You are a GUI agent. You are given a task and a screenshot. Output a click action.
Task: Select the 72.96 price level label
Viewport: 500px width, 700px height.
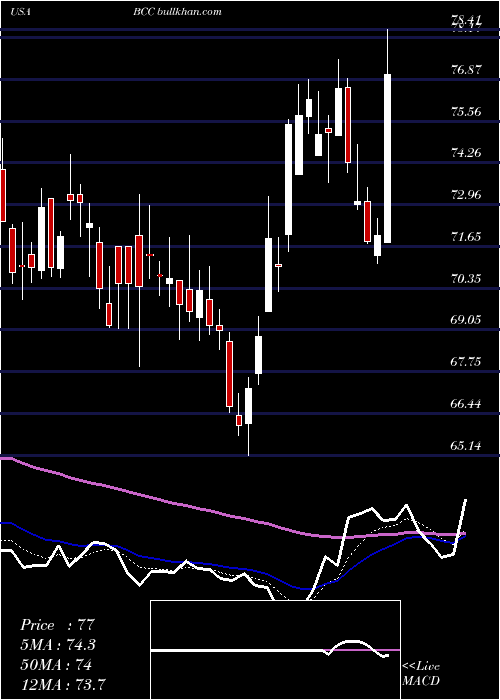(467, 195)
